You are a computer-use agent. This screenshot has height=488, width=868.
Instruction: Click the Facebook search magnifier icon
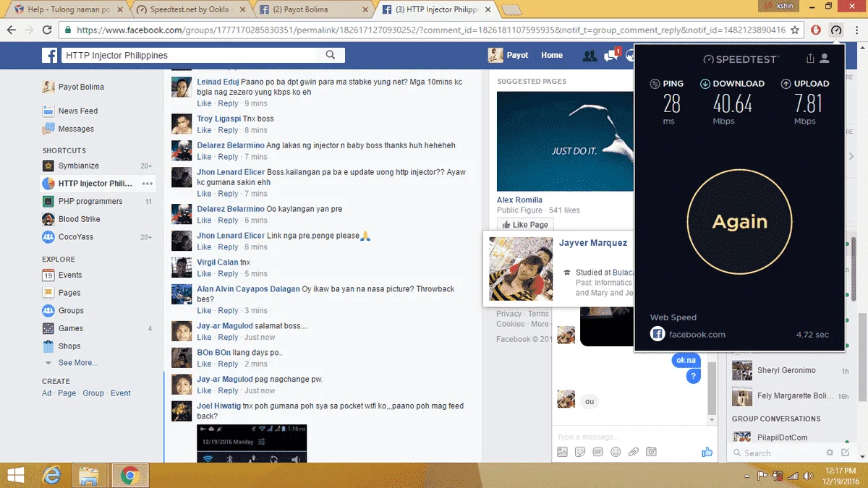(331, 55)
